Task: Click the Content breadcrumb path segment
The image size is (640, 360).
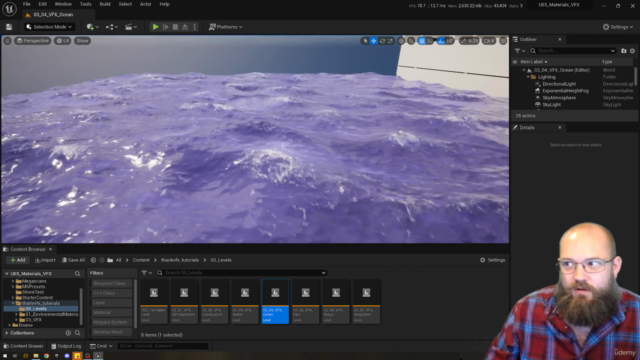Action: [x=141, y=260]
